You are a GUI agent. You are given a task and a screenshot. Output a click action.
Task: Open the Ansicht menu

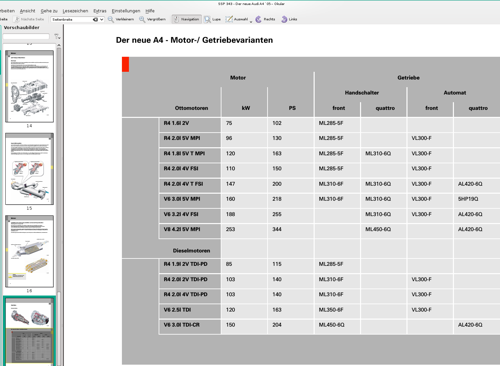tap(27, 11)
